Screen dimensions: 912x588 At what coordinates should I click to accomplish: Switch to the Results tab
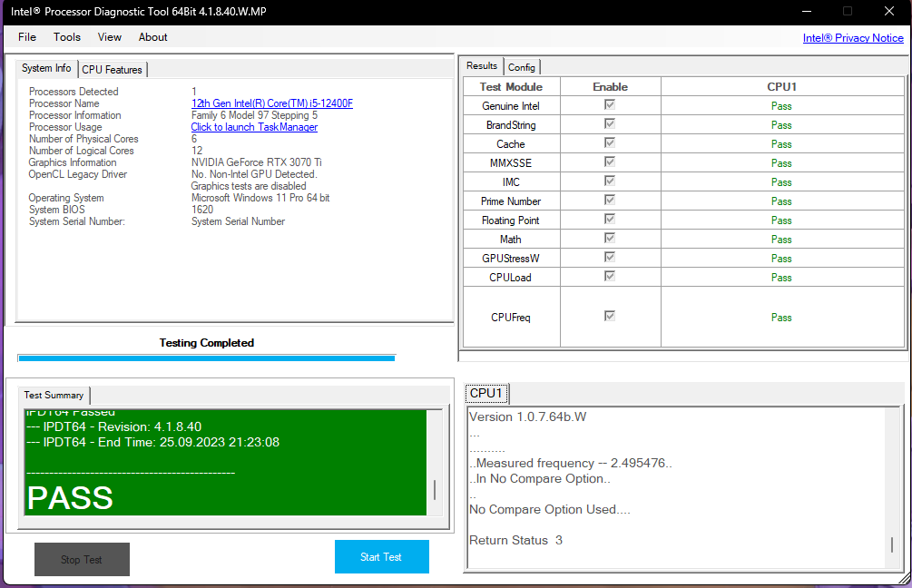click(x=482, y=65)
